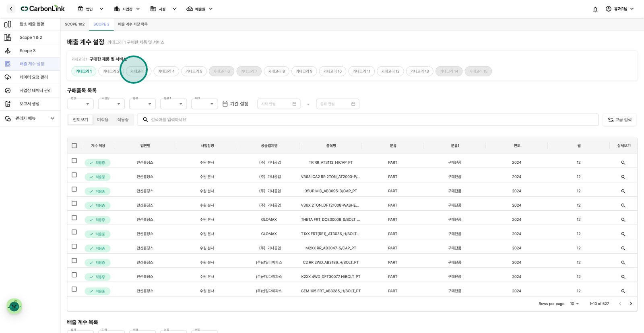The height and width of the screenshot is (333, 644).
Task: Select the 카테고리 4 chip
Action: pos(166,71)
